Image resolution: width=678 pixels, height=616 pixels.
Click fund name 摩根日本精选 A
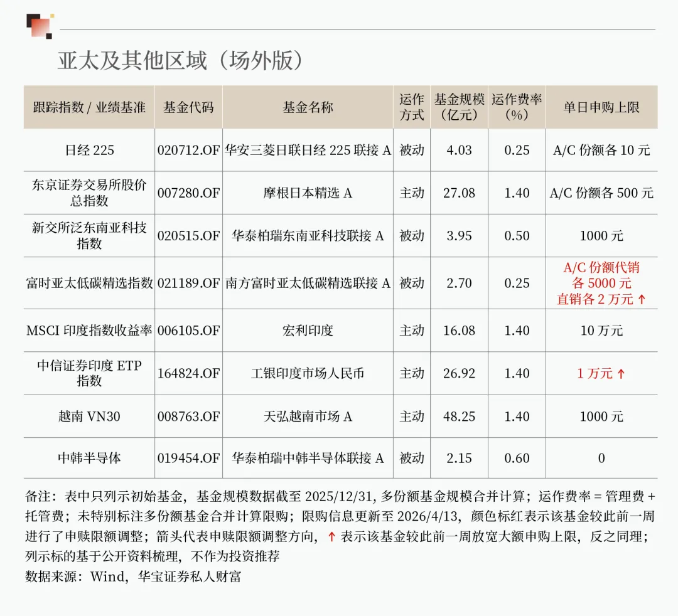click(x=308, y=193)
